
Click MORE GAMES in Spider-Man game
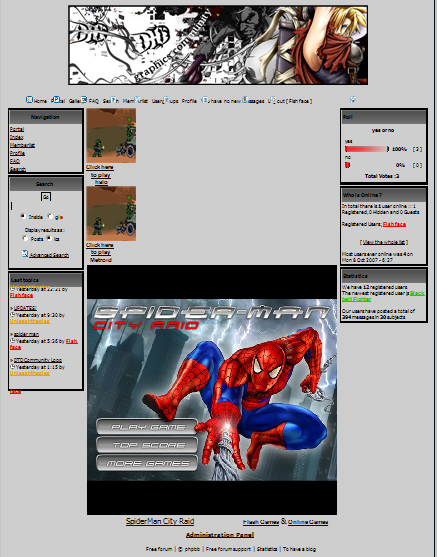pos(147,463)
